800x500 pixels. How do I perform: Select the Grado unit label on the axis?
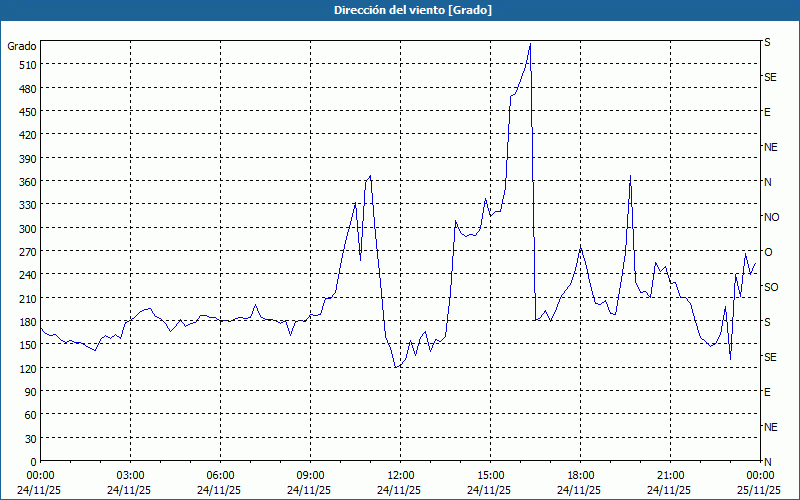click(22, 46)
